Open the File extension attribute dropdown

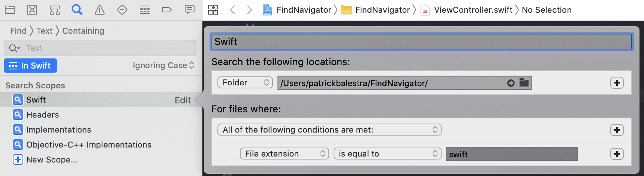pos(285,154)
